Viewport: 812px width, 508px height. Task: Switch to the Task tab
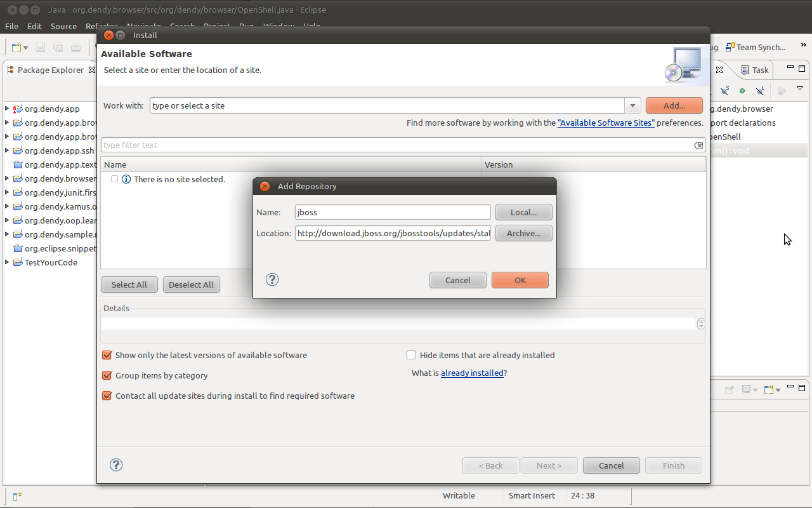point(755,70)
